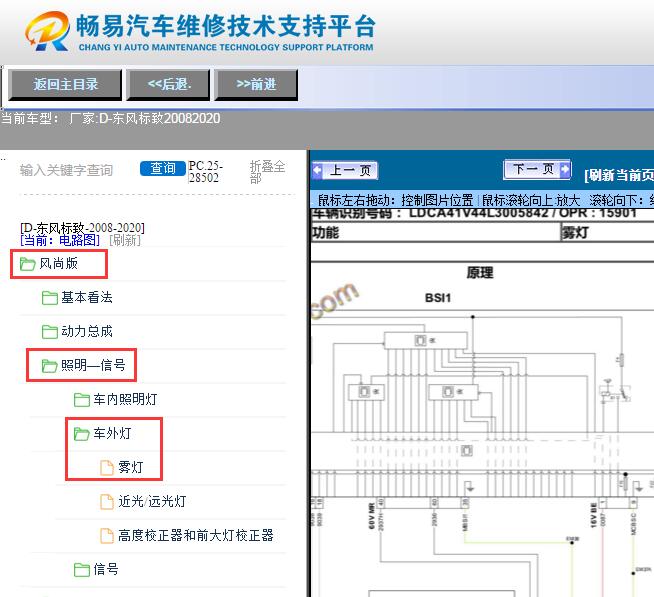654x597 pixels.
Task: Go back with the <<后退 button
Action: [168, 85]
